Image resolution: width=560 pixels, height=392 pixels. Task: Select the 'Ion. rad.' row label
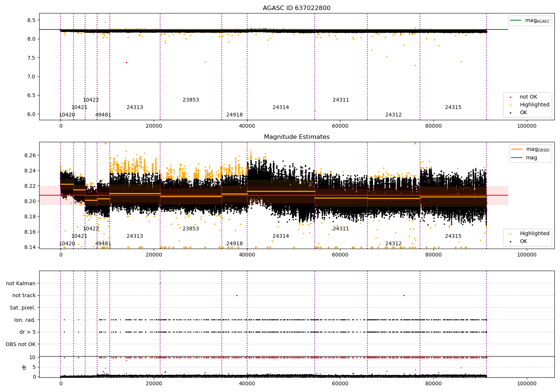point(25,320)
